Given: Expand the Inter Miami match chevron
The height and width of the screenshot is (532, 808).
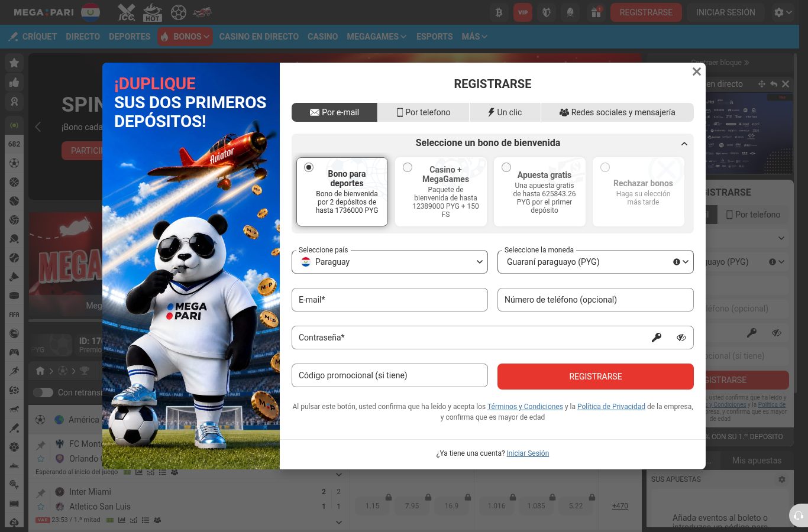Looking at the screenshot, I should coord(339,522).
